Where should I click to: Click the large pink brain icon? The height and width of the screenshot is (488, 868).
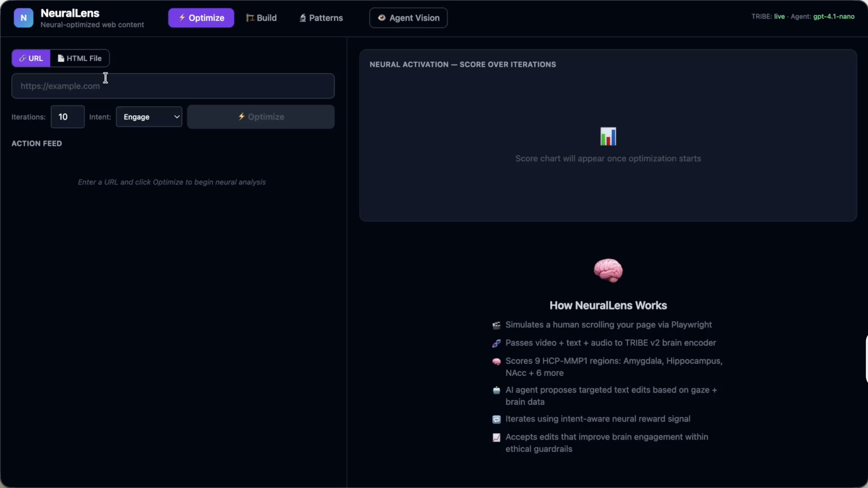click(x=608, y=271)
